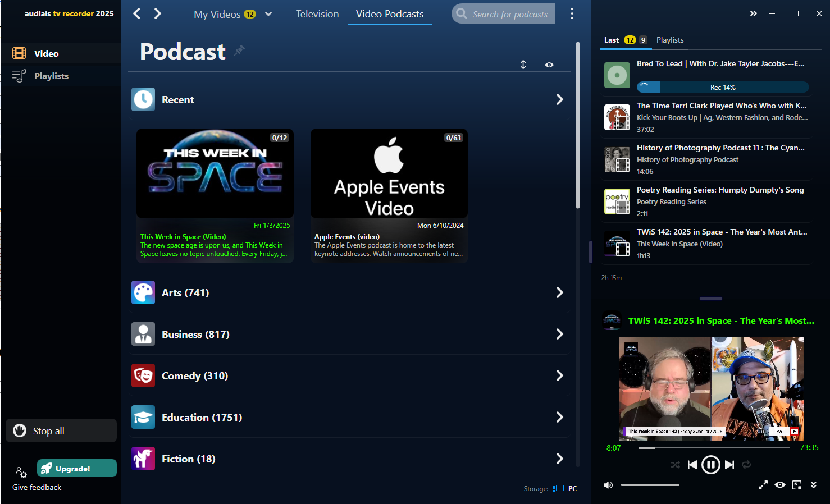Viewport: 830px width, 504px height.
Task: Select TWiS 142 entry in Last list
Action: [x=706, y=244]
